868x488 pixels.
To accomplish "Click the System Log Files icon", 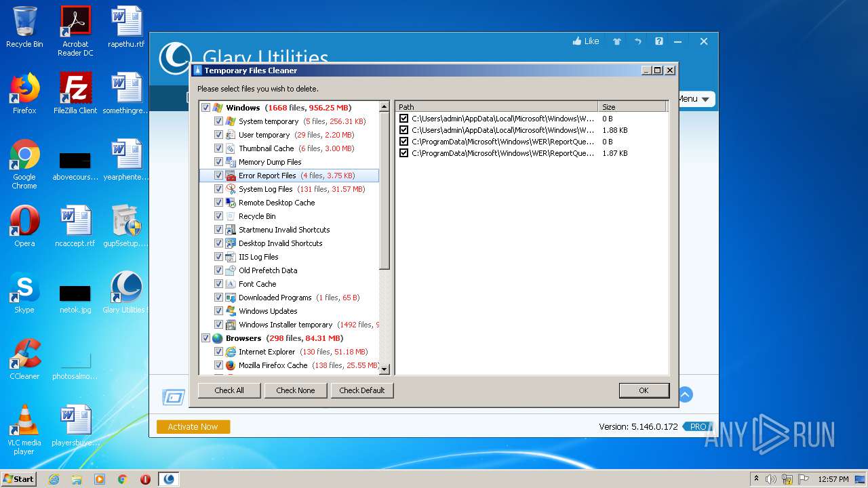I will pyautogui.click(x=231, y=189).
